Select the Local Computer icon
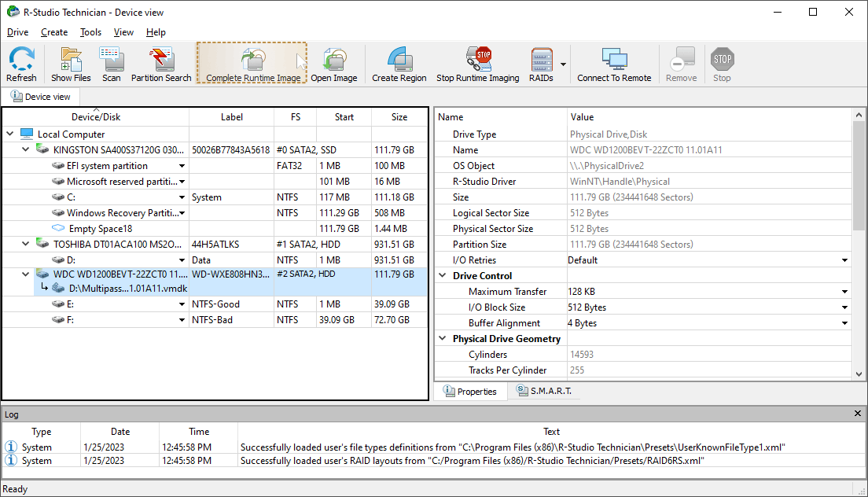Screen dimensions: 868x497 [27, 134]
